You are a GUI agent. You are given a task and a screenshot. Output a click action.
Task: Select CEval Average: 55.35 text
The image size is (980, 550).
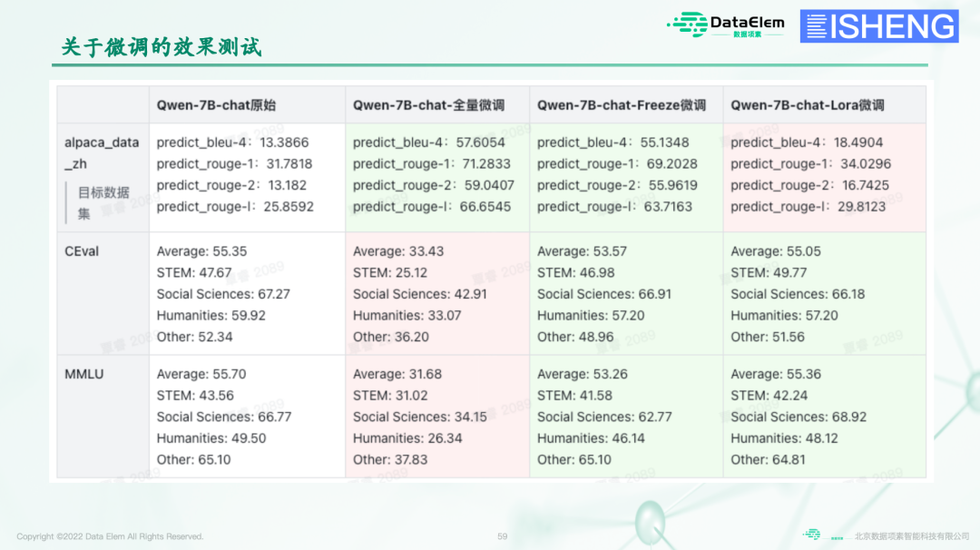click(x=201, y=251)
